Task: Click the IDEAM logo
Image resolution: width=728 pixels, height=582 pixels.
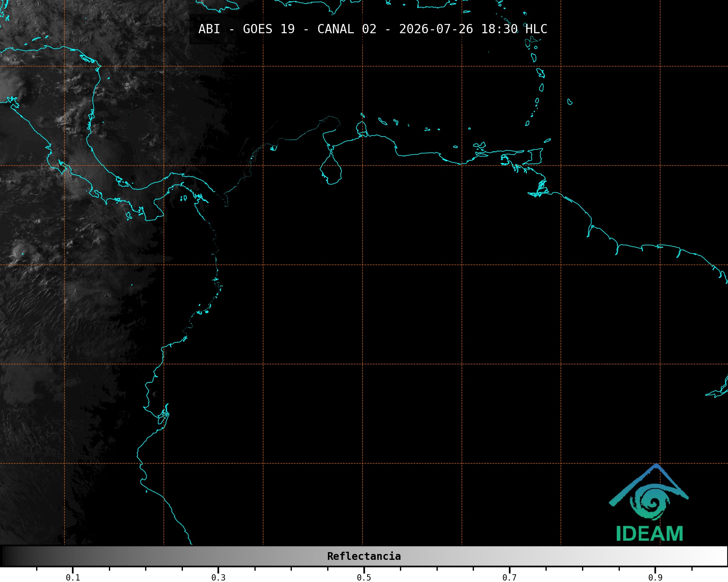Action: (x=649, y=503)
